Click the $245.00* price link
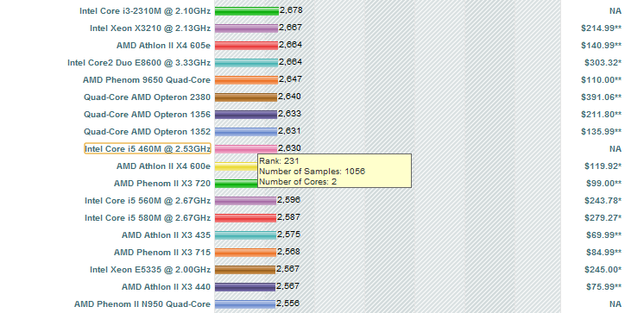This screenshot has height=313, width=644. (x=603, y=270)
